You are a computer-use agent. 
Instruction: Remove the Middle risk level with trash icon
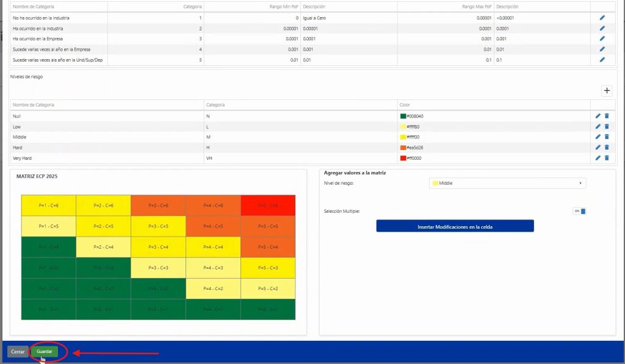[x=607, y=137]
